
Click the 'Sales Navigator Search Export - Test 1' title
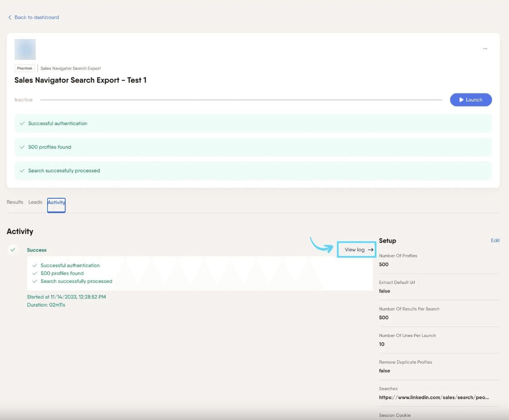click(x=81, y=80)
